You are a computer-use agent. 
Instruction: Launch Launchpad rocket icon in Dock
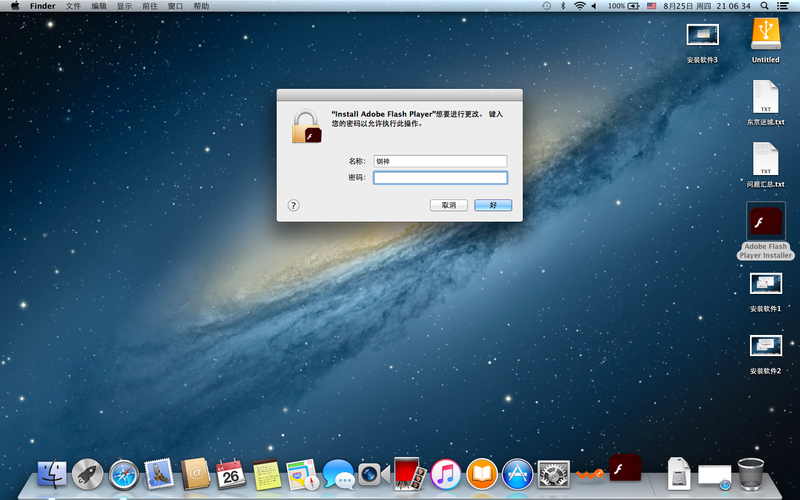tap(87, 474)
